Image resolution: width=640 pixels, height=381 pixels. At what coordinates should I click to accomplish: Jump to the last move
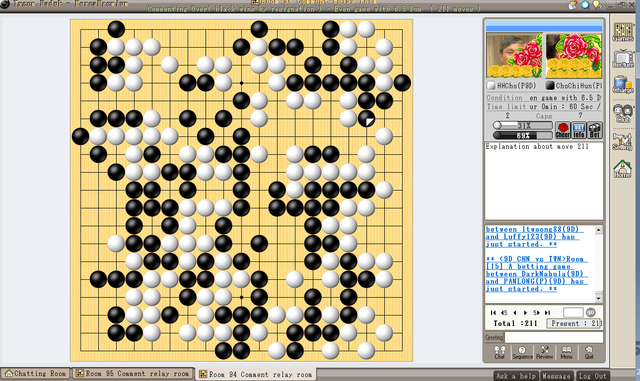click(547, 313)
